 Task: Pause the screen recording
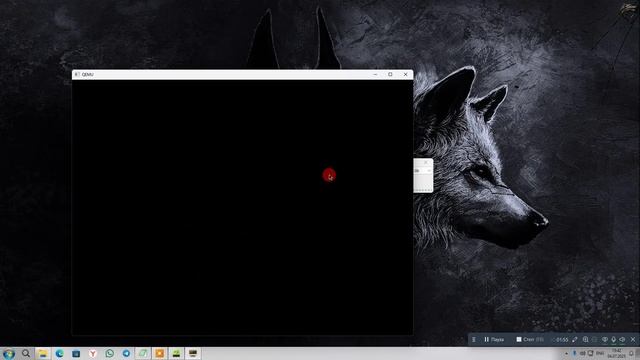[x=494, y=340]
